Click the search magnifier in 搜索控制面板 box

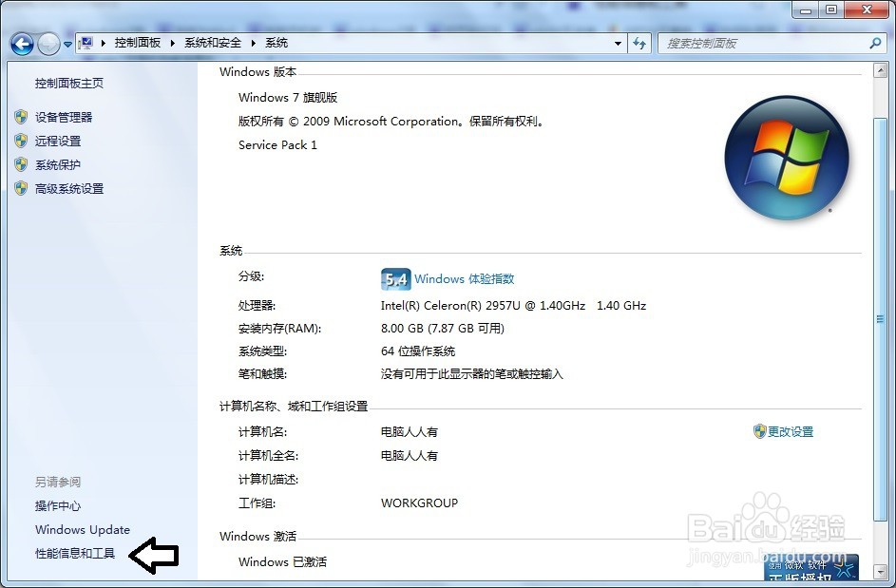tap(874, 42)
